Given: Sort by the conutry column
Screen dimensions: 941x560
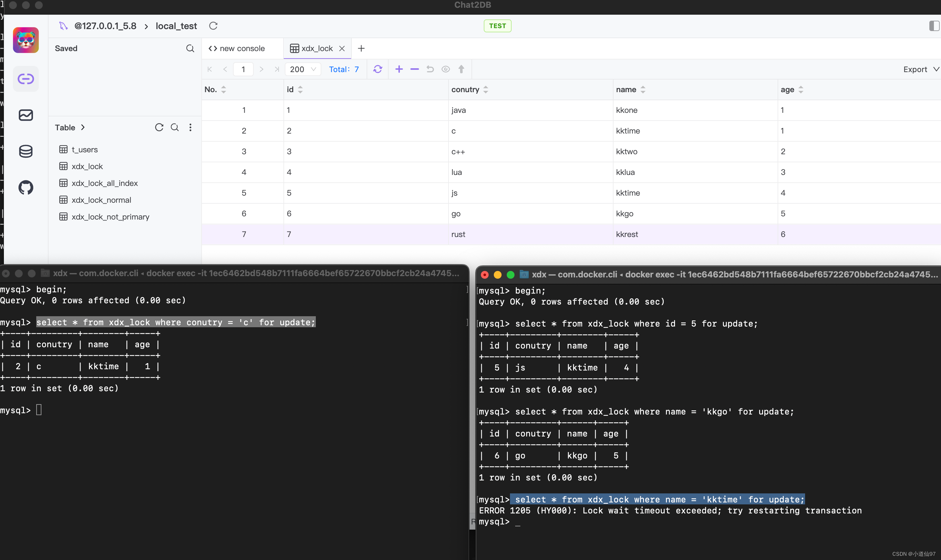Looking at the screenshot, I should (486, 90).
